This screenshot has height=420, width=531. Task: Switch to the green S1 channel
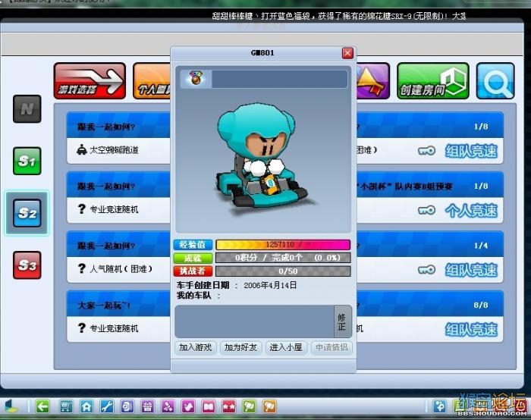click(x=27, y=161)
